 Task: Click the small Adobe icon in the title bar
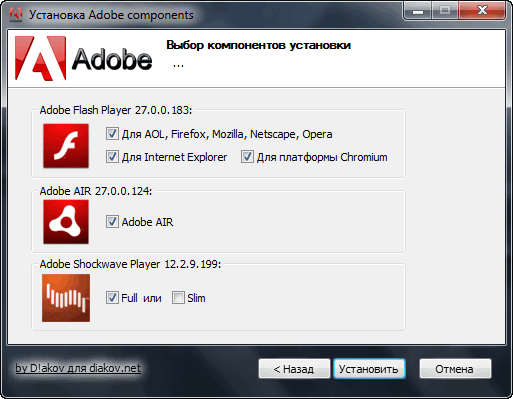coord(16,15)
